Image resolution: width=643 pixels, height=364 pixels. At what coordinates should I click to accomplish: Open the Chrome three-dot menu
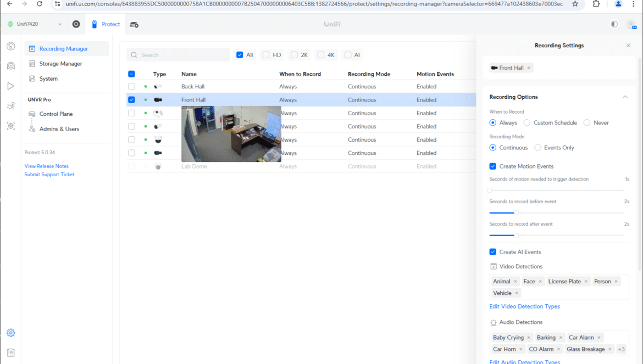coord(633,4)
